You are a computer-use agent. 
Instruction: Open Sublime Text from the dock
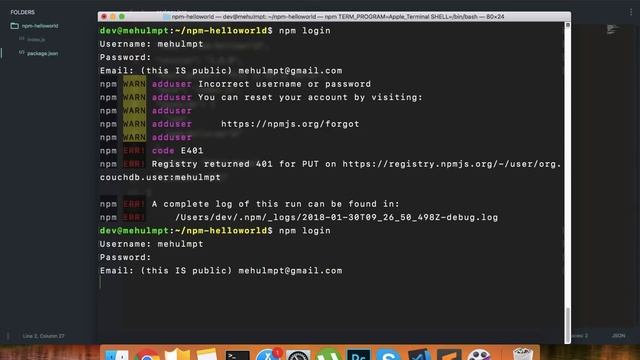[449, 354]
